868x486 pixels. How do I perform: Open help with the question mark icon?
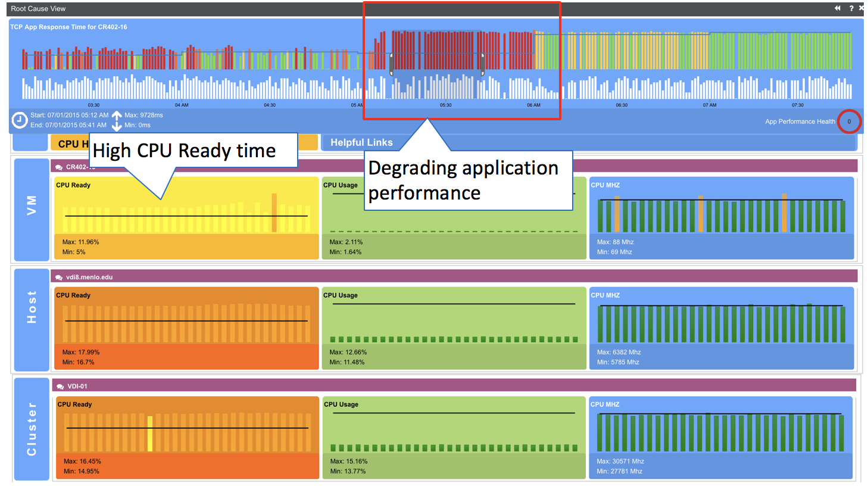click(x=851, y=8)
